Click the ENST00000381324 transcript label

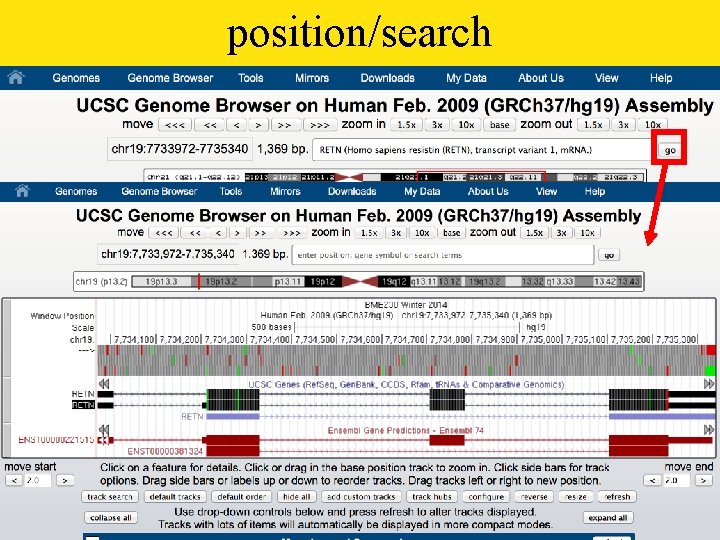[165, 452]
